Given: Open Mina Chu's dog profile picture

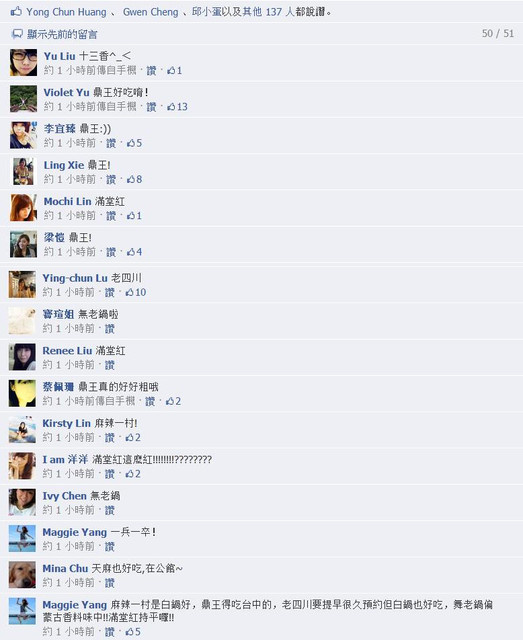Looking at the screenshot, I should (22, 575).
